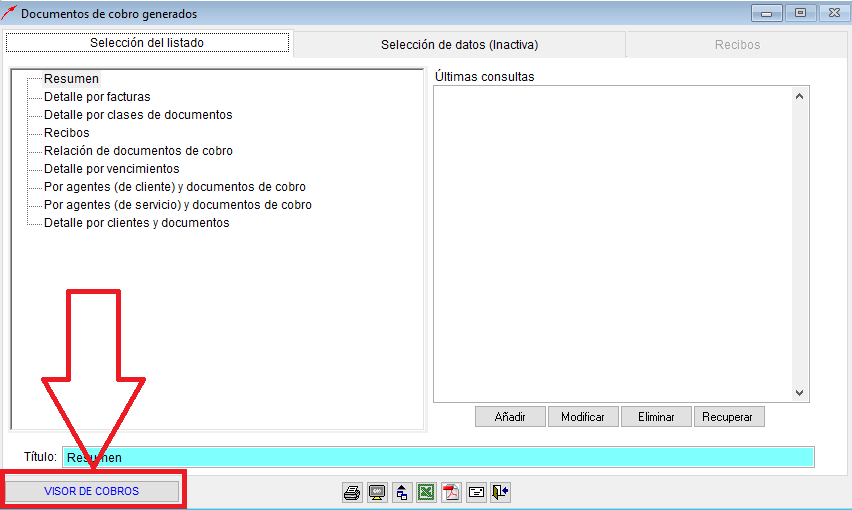Maximize the Documentos de cobro window

pyautogui.click(x=800, y=13)
